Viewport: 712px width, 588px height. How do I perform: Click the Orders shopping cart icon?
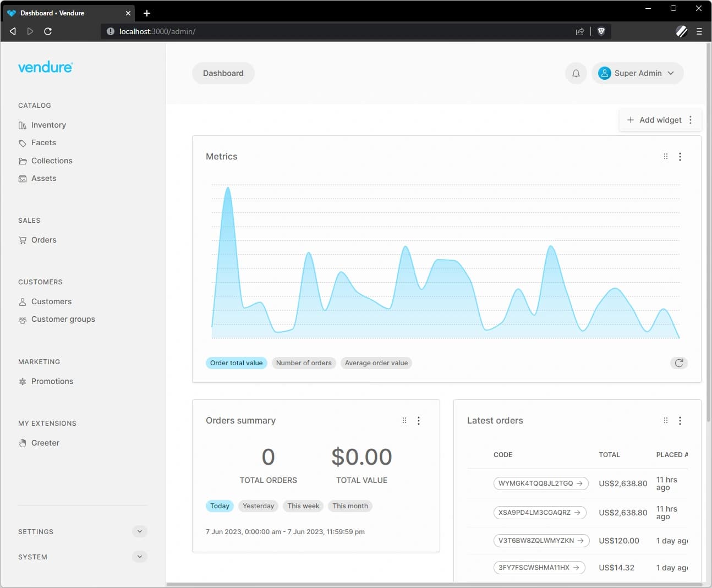[23, 240]
